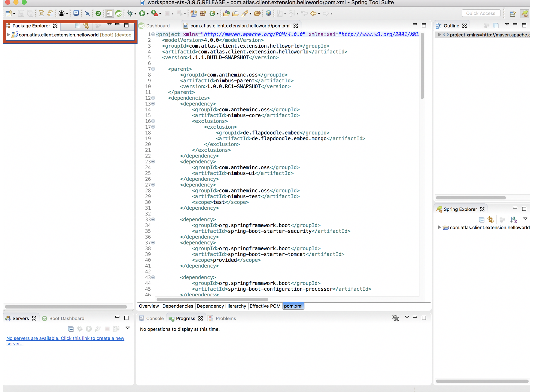Fold the exclusions element on line 16
533x392 pixels.
pos(153,121)
